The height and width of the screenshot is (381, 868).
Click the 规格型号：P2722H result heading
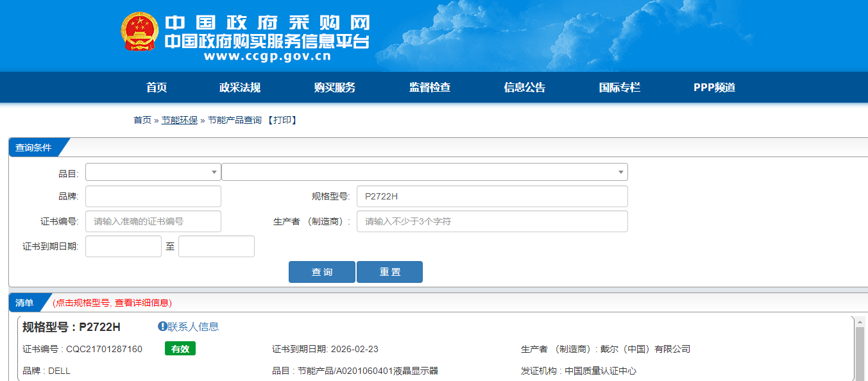(x=71, y=327)
